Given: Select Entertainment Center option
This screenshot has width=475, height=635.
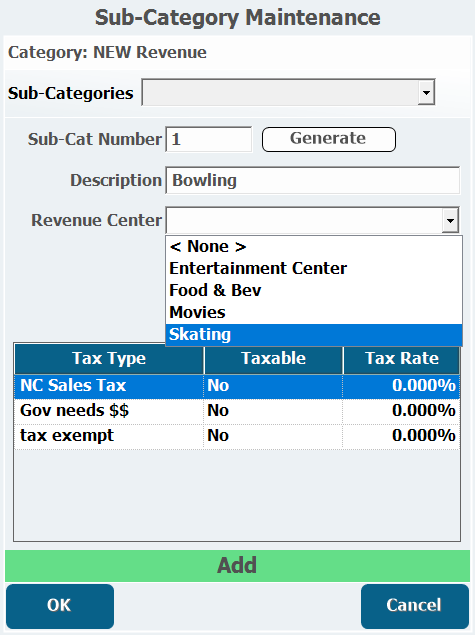Looking at the screenshot, I should pos(314,268).
